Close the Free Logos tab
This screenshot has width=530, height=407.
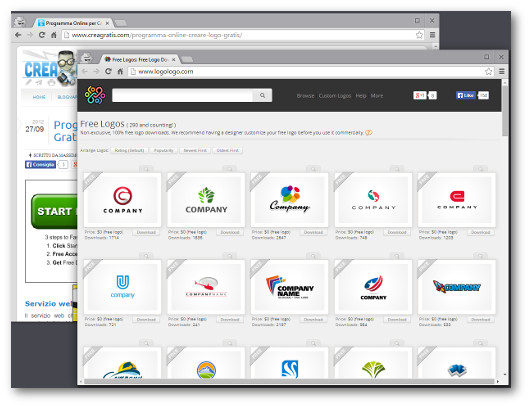click(x=174, y=60)
